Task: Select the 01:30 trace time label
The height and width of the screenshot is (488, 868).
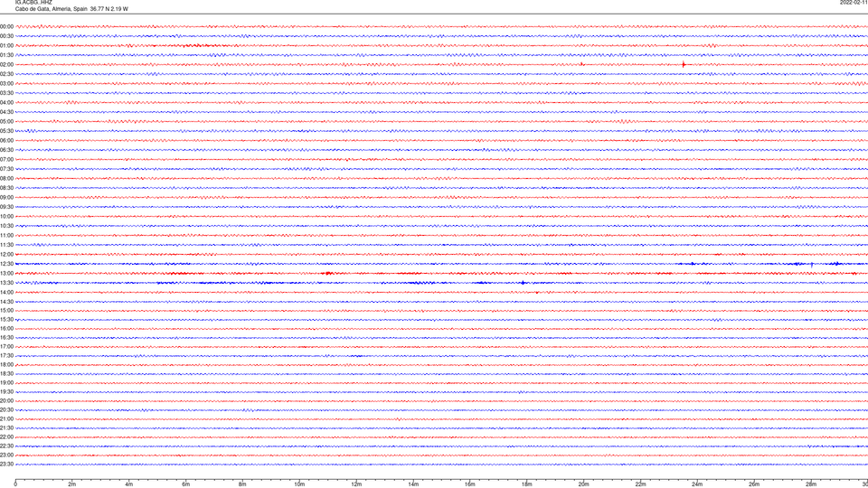Action: tap(6, 55)
